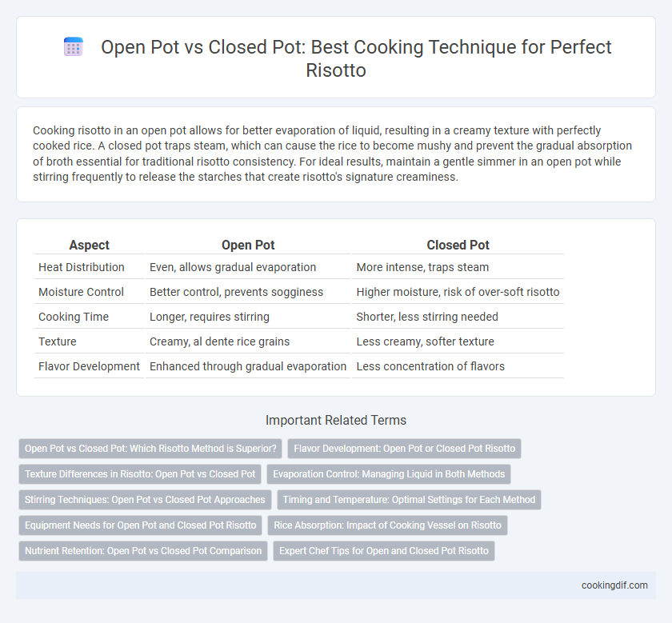Image resolution: width=672 pixels, height=623 pixels.
Task: Click the 'Flavor Development' row label
Action: tap(89, 366)
